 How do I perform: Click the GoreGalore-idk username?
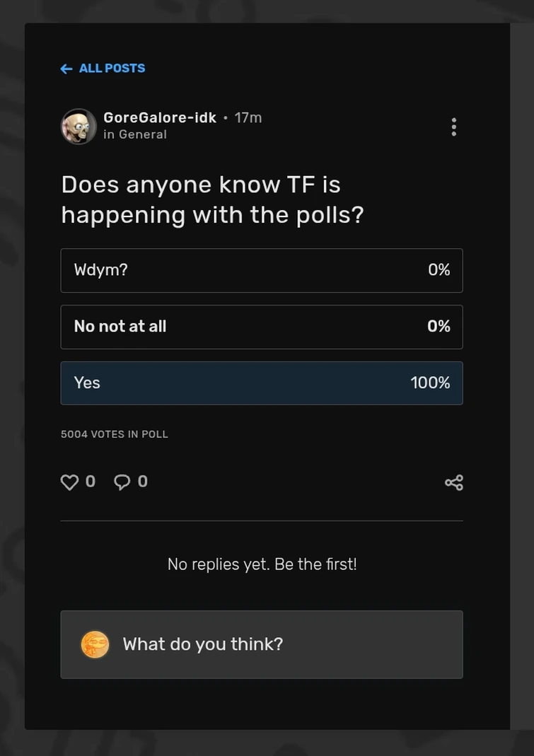pos(160,117)
